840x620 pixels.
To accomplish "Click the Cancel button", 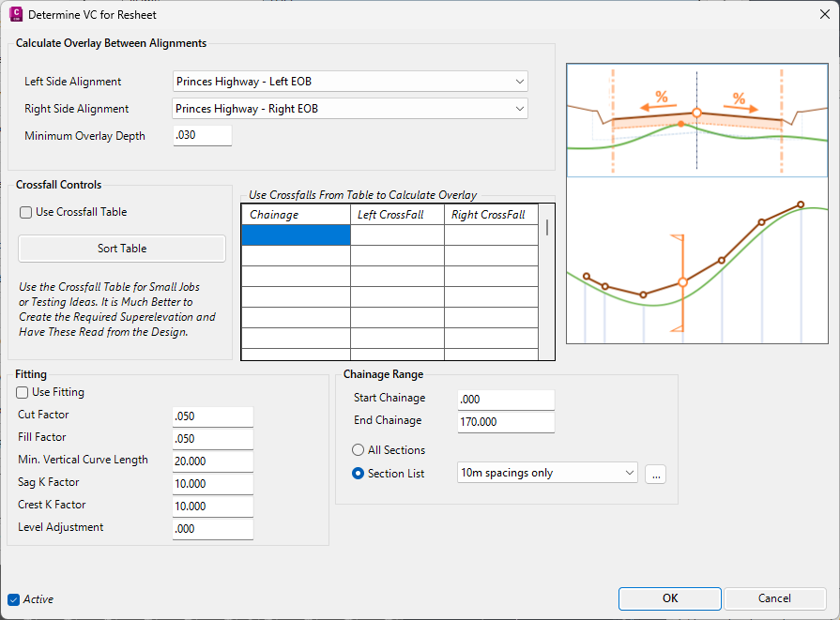I will click(774, 598).
